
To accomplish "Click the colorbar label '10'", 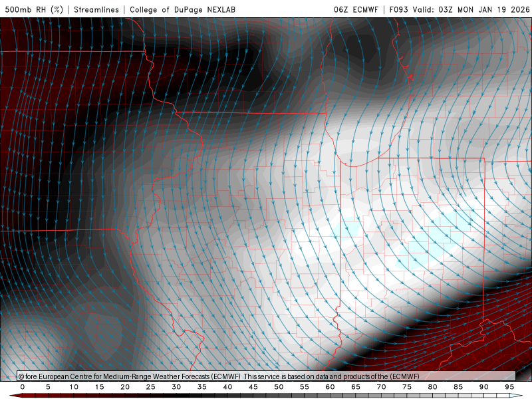I will [74, 387].
